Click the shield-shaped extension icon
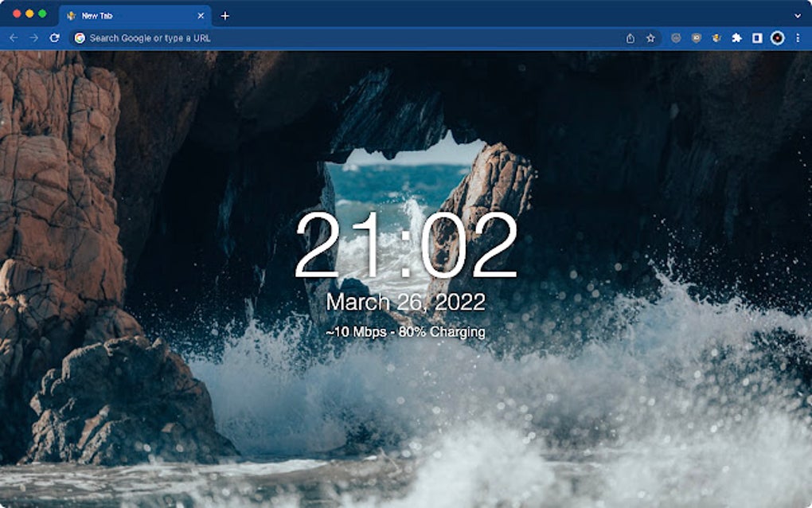 click(x=675, y=37)
